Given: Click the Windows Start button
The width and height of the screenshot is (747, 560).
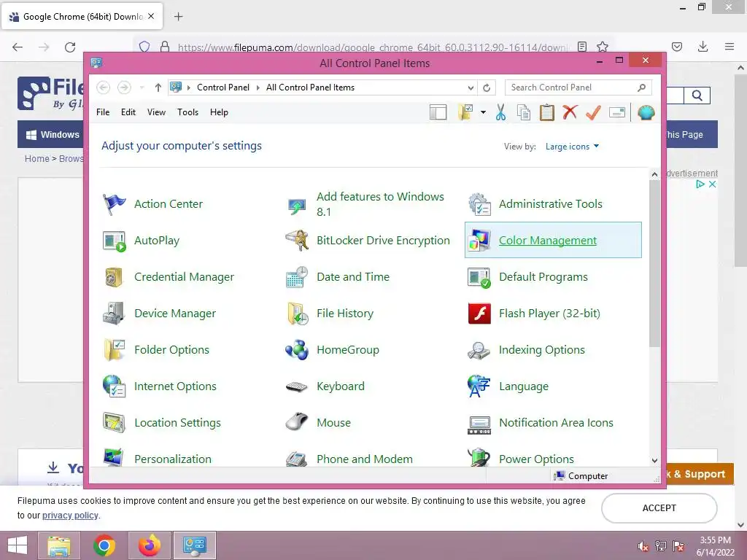Looking at the screenshot, I should pyautogui.click(x=18, y=545).
